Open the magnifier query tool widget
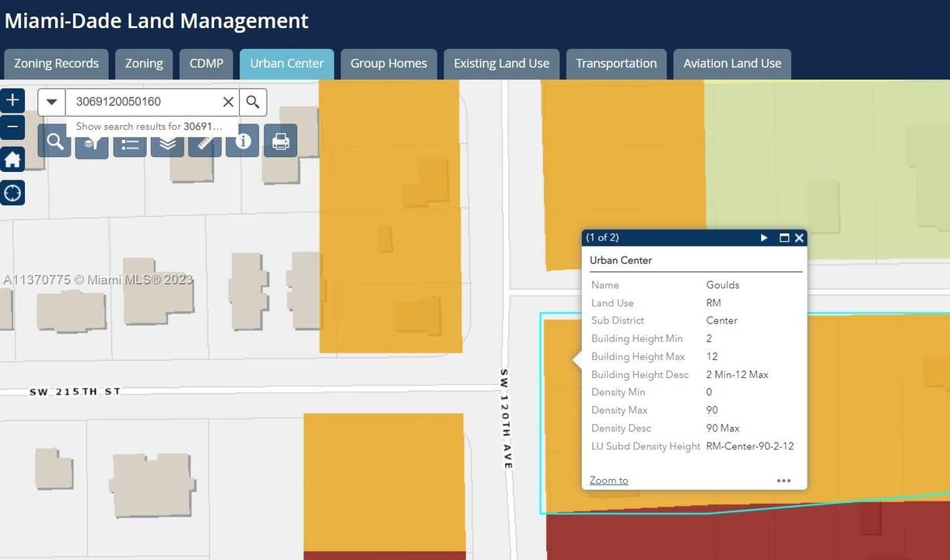950x560 pixels. coord(54,142)
